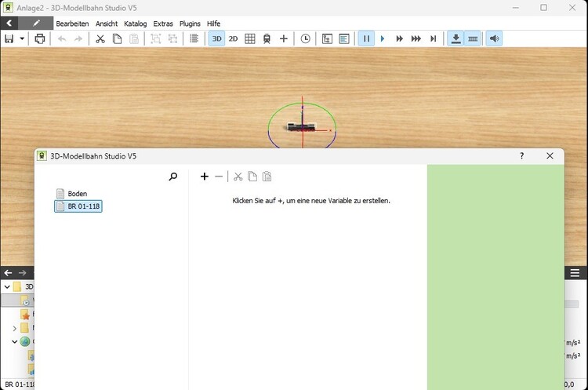Image resolution: width=588 pixels, height=390 pixels.
Task: Click the search magnifier in the dialog
Action: pos(173,177)
